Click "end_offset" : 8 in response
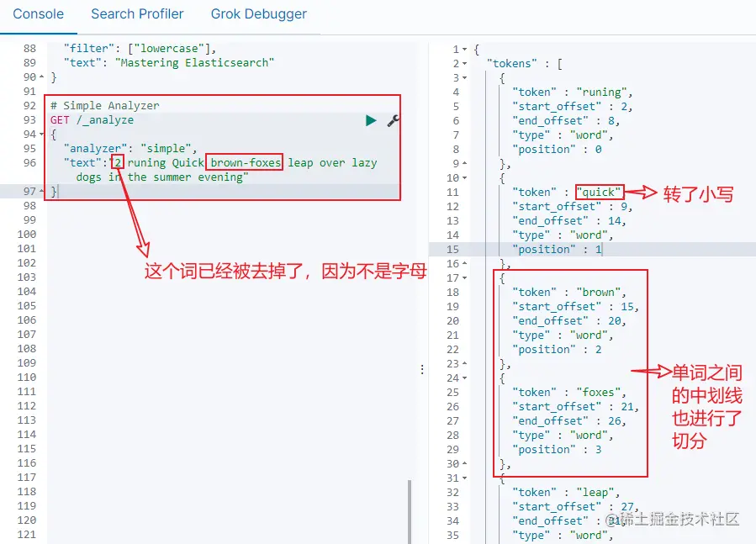Image resolution: width=756 pixels, height=544 pixels. [x=566, y=120]
